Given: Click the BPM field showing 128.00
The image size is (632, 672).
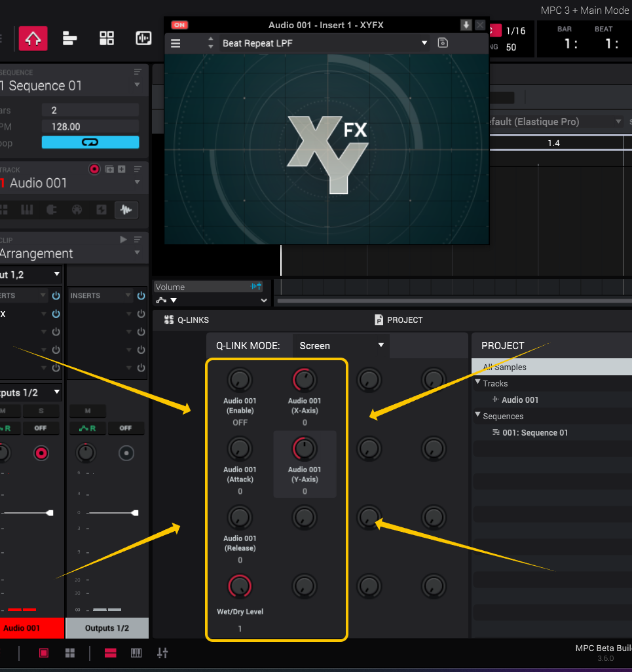Looking at the screenshot, I should tap(90, 126).
